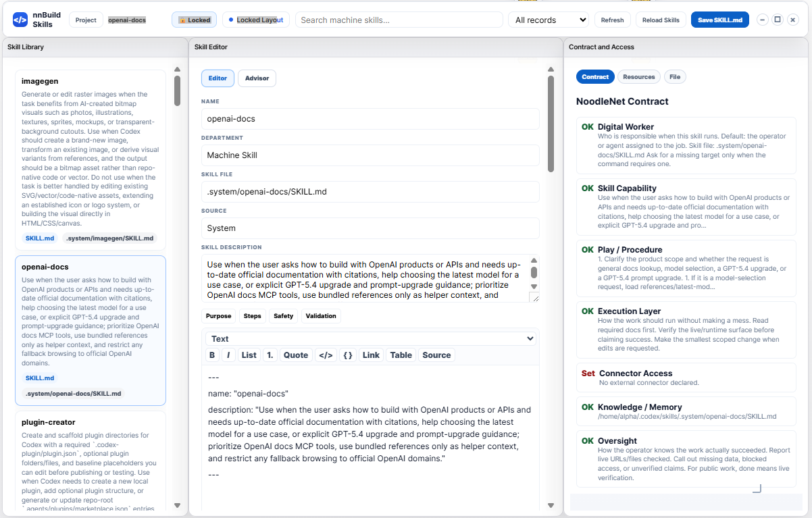Insert a Quote block

(296, 355)
